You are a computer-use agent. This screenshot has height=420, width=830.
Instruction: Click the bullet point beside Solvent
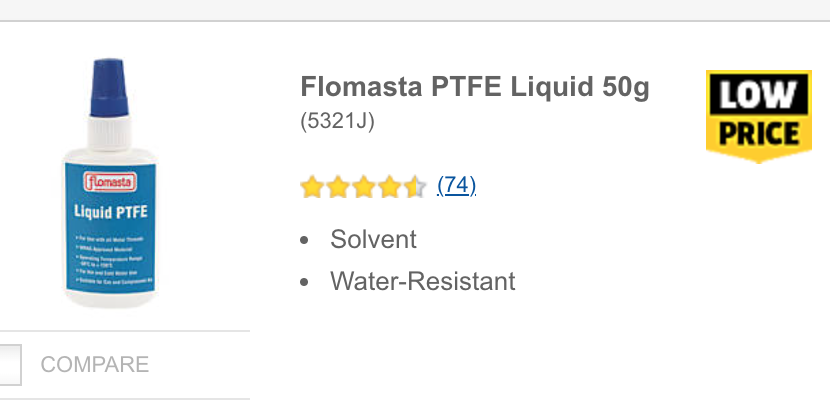pos(305,241)
